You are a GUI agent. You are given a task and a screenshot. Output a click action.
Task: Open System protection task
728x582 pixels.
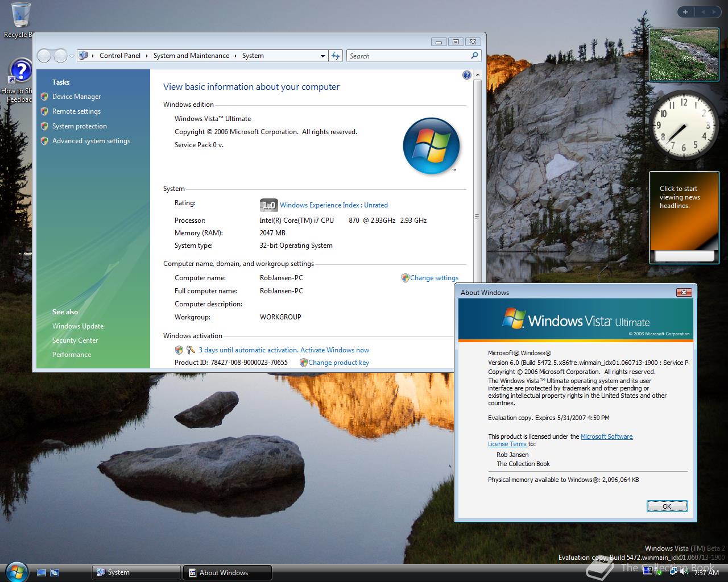pyautogui.click(x=80, y=126)
